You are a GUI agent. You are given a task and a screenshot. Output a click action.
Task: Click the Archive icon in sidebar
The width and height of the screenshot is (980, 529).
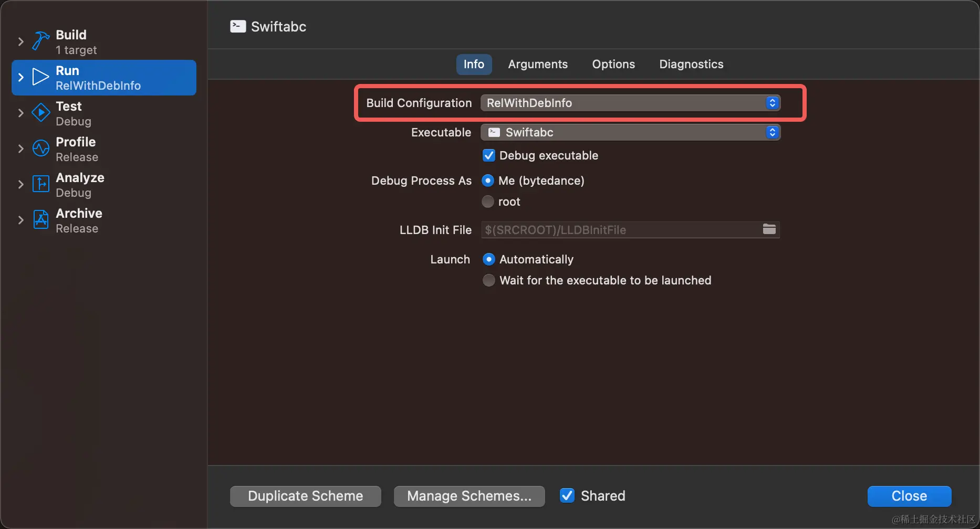pyautogui.click(x=41, y=219)
